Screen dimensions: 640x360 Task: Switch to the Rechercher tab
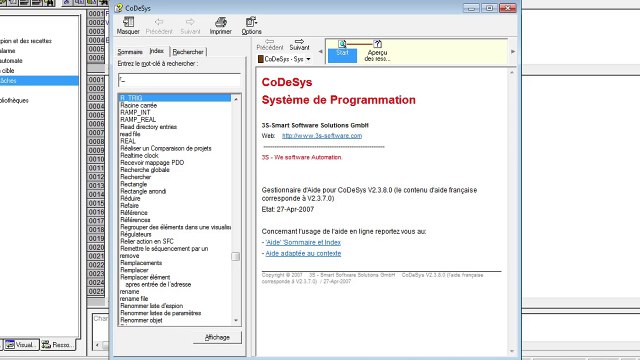pos(188,52)
